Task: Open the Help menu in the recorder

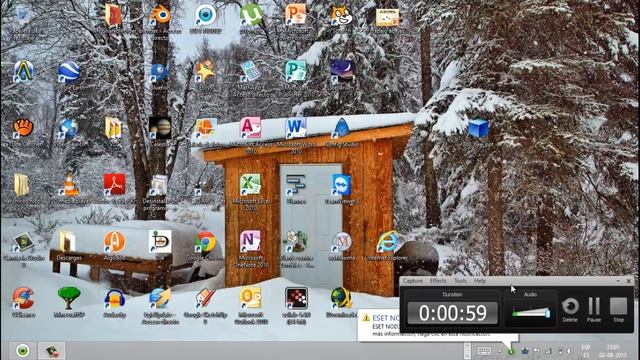Action: coord(480,281)
